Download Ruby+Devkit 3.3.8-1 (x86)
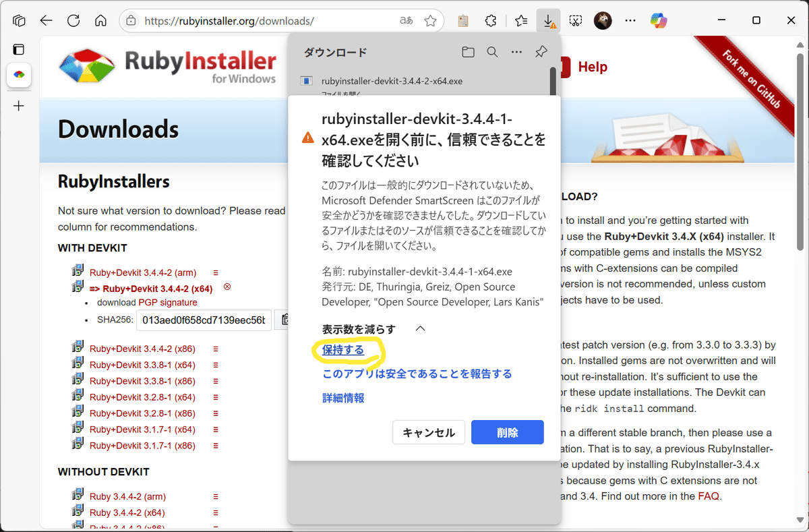 pyautogui.click(x=142, y=381)
